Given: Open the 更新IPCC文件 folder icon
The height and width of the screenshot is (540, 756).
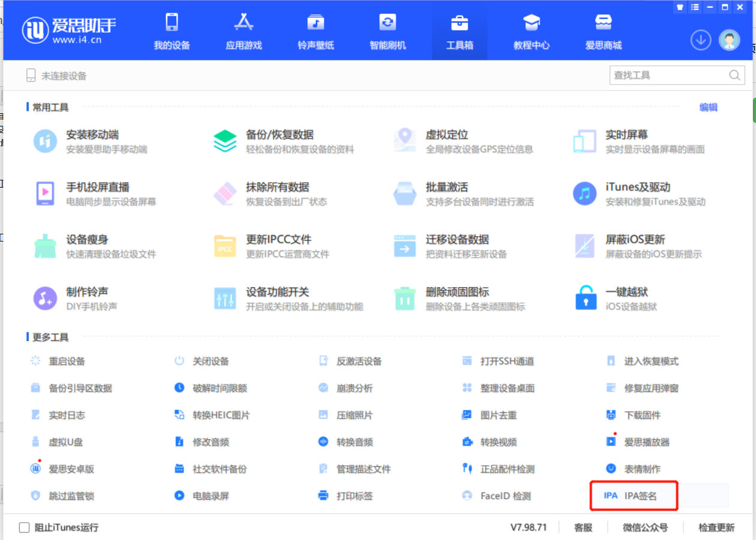Looking at the screenshot, I should (x=225, y=246).
